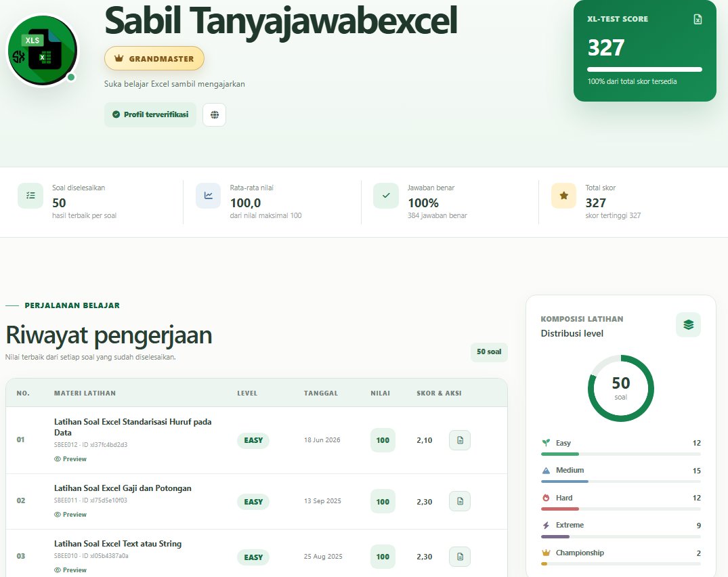Image resolution: width=728 pixels, height=577 pixels.
Task: Click the date 18 Jun 2026
Action: pyautogui.click(x=322, y=440)
